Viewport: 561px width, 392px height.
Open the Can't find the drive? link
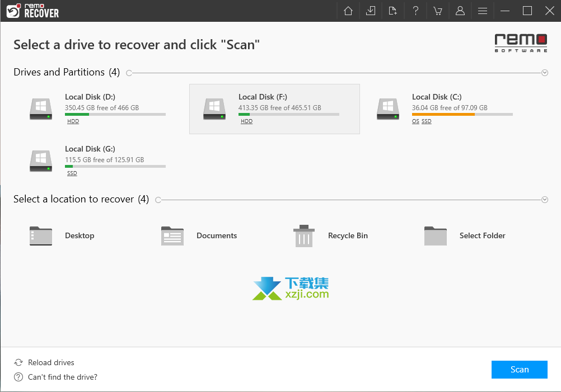(63, 377)
